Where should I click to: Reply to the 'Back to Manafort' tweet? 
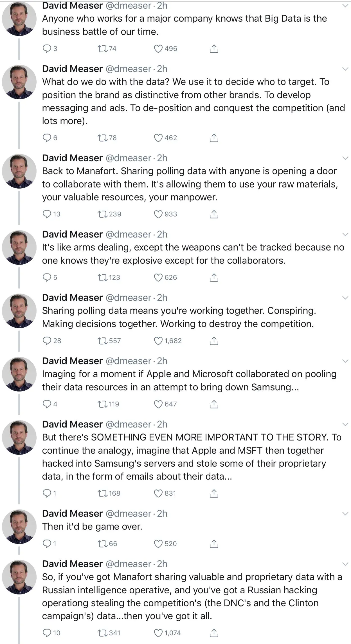click(x=46, y=214)
